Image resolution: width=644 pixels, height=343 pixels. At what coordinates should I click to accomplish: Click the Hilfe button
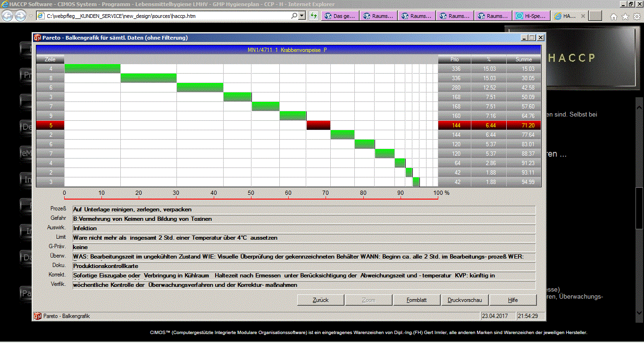(513, 300)
